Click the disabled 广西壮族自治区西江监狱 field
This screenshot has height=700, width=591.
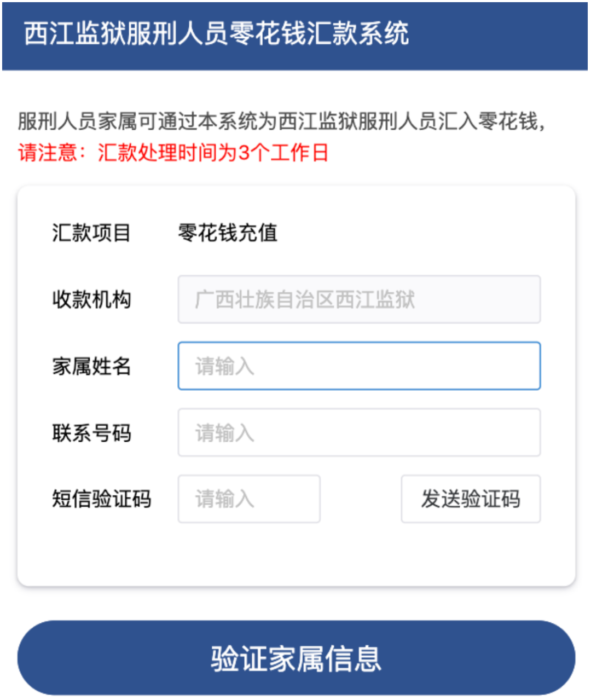click(359, 299)
